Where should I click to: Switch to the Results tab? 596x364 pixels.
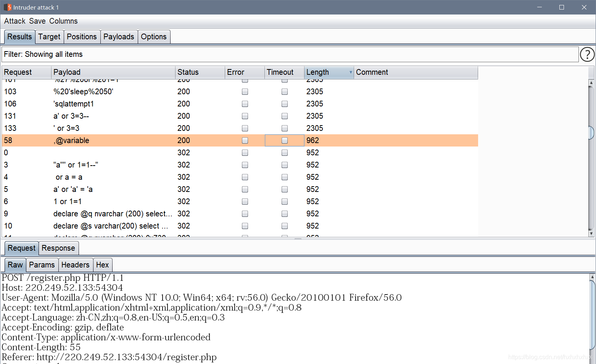19,37
